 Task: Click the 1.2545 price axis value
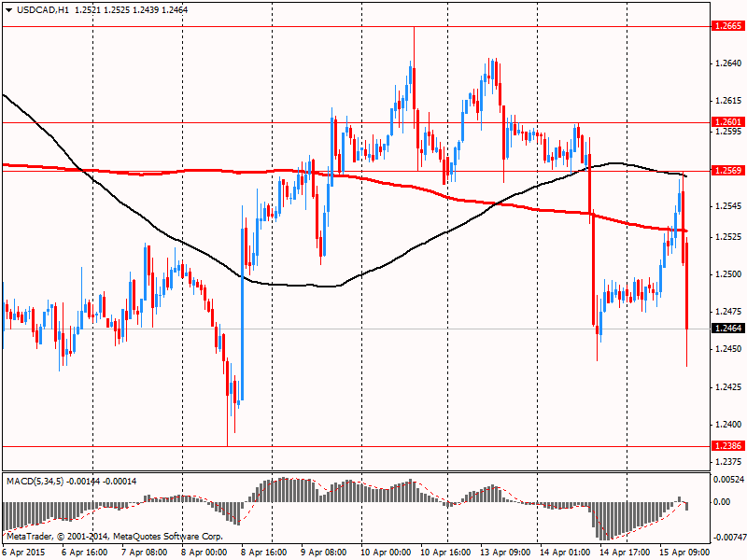pyautogui.click(x=728, y=206)
